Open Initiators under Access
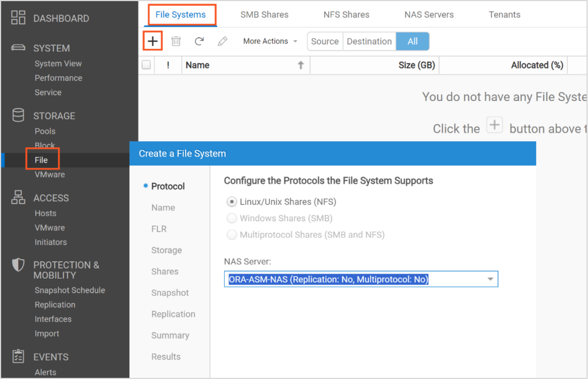Screen dimensions: 588x379 click(51, 242)
